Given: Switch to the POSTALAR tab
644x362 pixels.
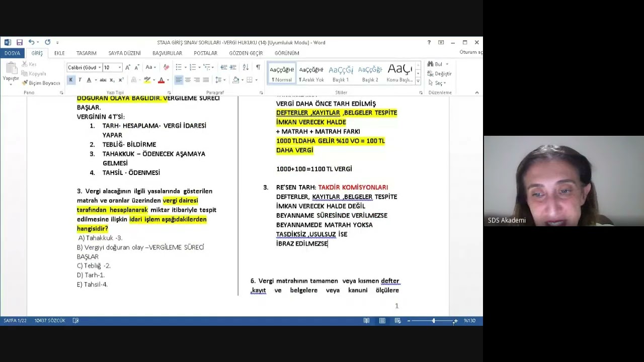Looking at the screenshot, I should (x=205, y=53).
